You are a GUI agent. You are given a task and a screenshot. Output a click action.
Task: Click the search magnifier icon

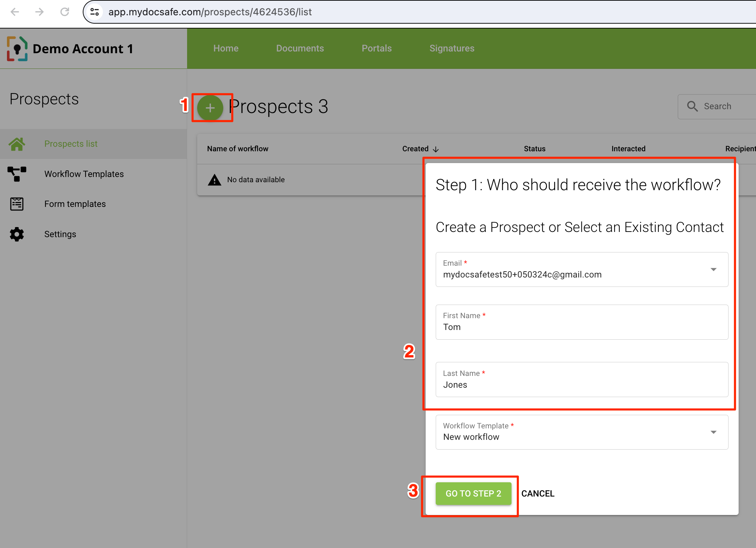pos(692,106)
